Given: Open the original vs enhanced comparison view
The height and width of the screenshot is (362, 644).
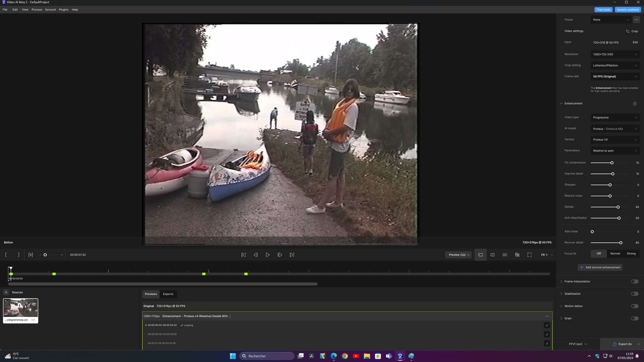Looking at the screenshot, I should pos(517,255).
